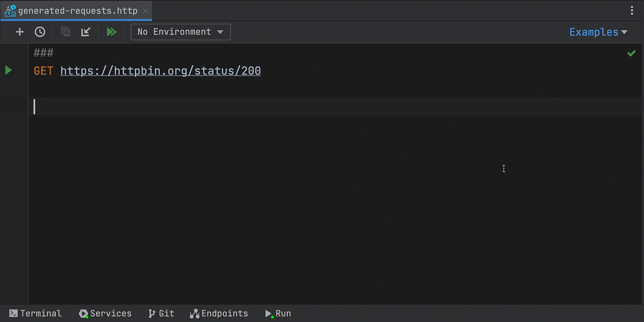Click the copy icon in the toolbar
644x322 pixels.
(x=66, y=32)
